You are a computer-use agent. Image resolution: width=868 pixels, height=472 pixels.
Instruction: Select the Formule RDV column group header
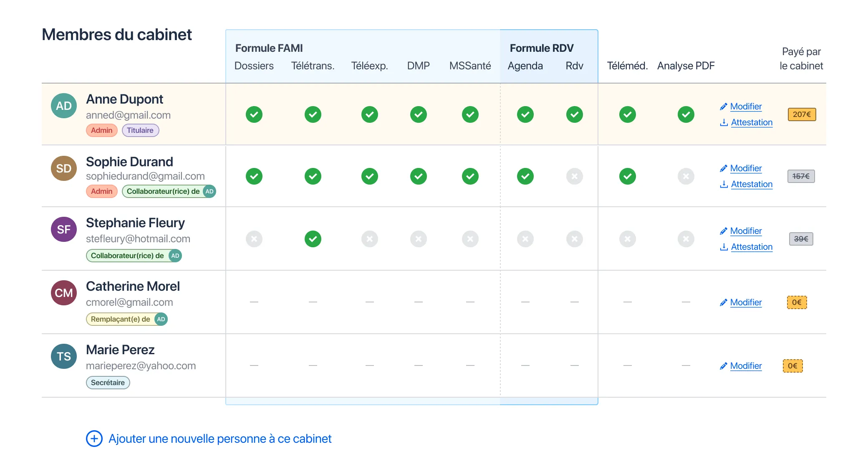coord(542,48)
